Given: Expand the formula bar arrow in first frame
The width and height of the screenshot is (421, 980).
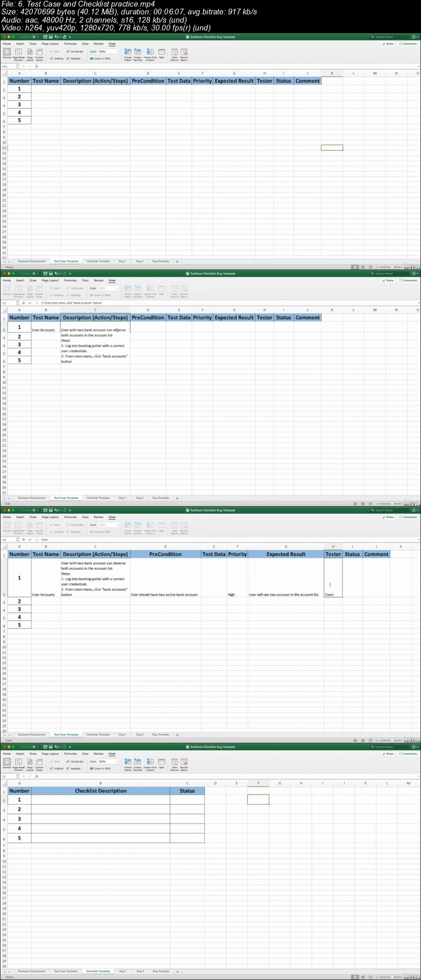Looking at the screenshot, I should [419, 66].
